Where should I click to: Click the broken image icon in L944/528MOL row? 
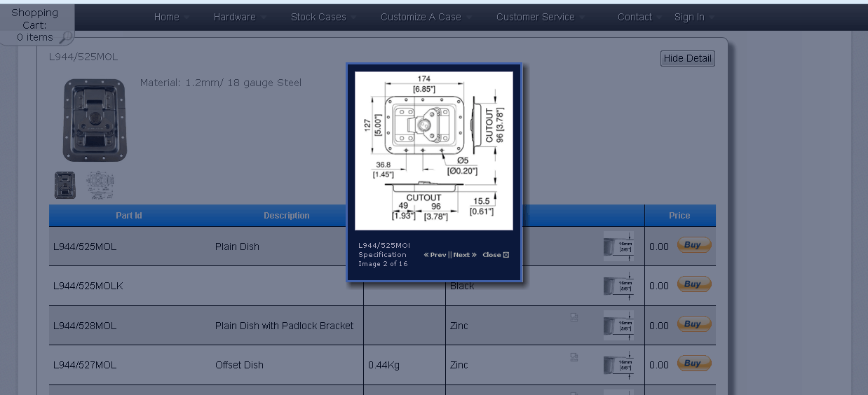click(574, 318)
